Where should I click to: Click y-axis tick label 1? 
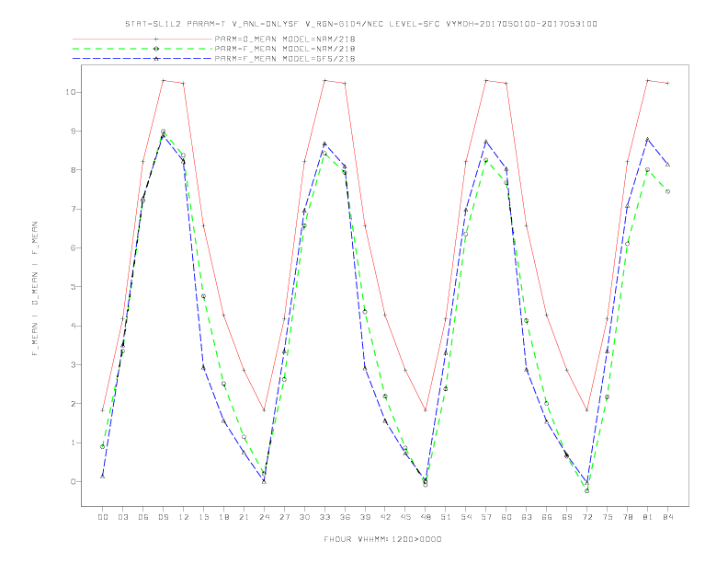tap(74, 442)
